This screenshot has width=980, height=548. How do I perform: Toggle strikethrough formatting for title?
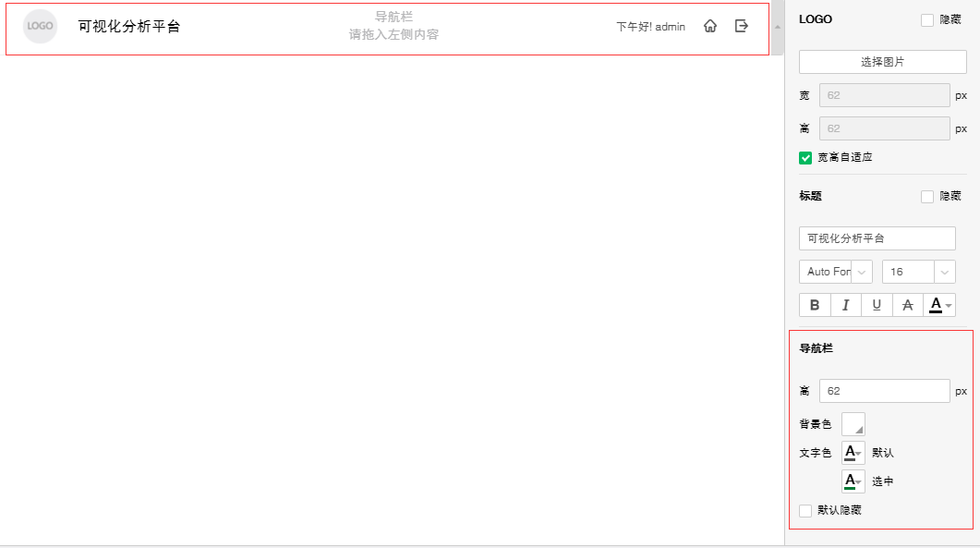click(908, 305)
